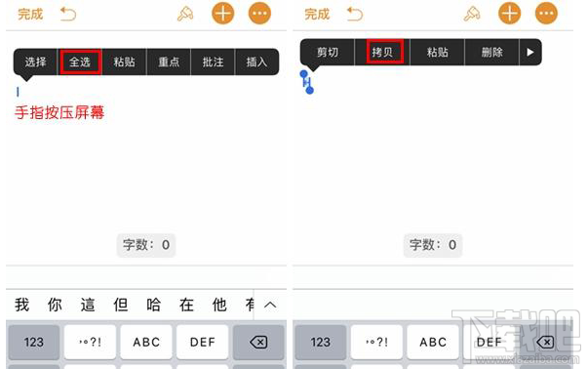This screenshot has height=369, width=588.
Task: Tap the orange plus icon, left screen
Action: (222, 14)
